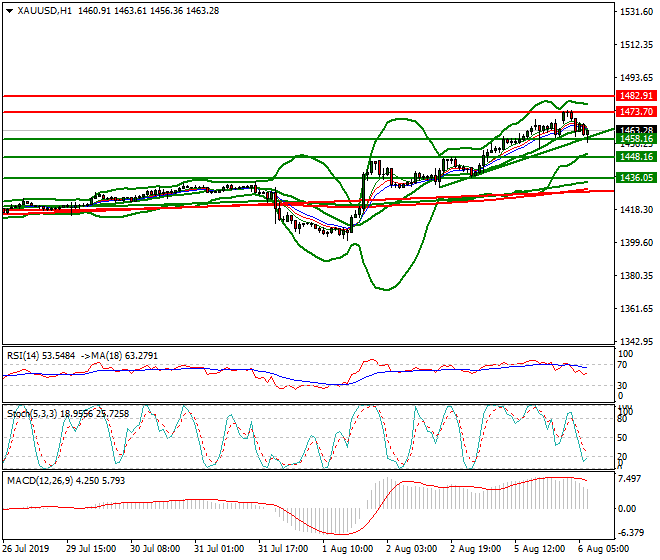
Task: Select the 1512.35 price scale value
Action: pos(636,45)
